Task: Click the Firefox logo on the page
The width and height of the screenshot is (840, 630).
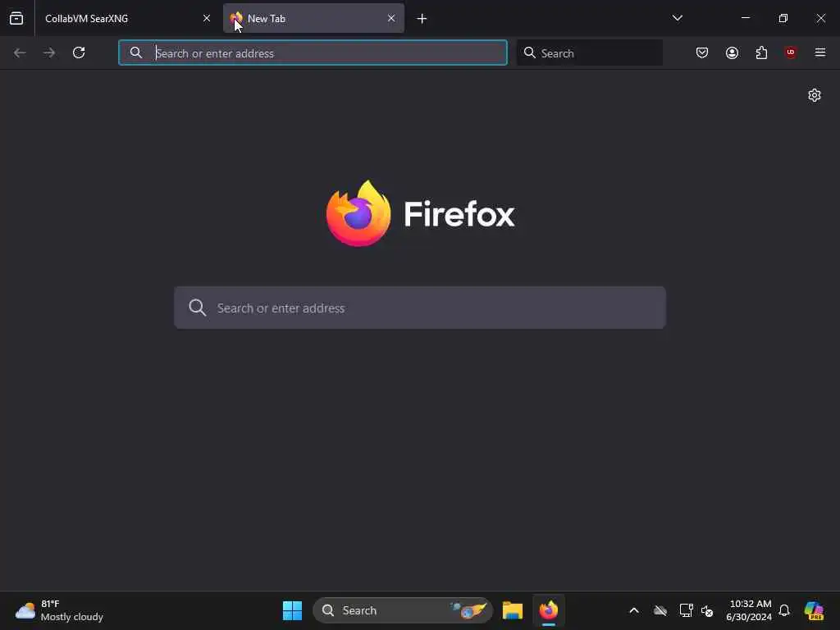Action: pos(358,213)
